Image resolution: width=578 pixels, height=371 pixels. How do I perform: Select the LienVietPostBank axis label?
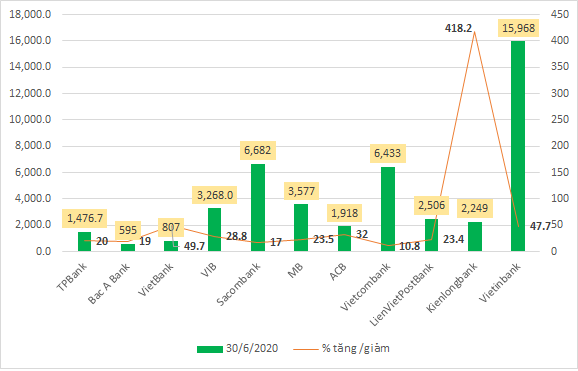pyautogui.click(x=401, y=294)
